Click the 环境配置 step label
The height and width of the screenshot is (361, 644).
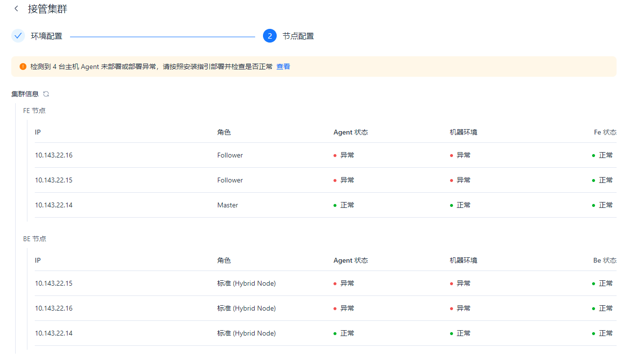click(47, 36)
